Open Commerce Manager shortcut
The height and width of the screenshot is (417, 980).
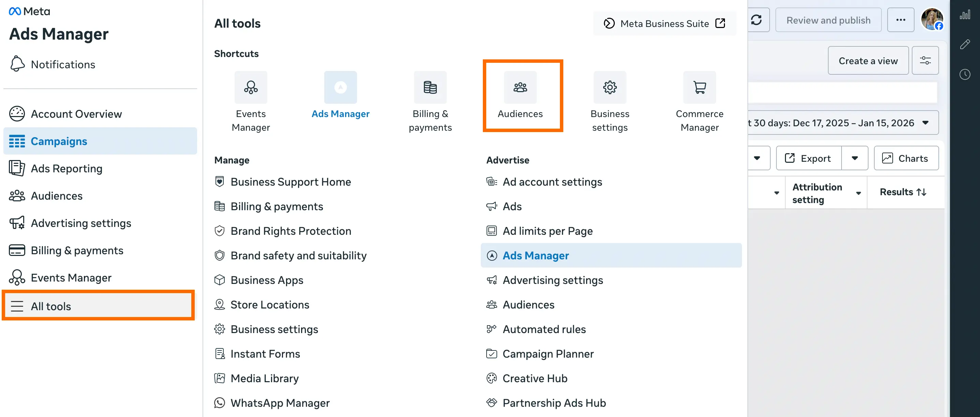699,88
